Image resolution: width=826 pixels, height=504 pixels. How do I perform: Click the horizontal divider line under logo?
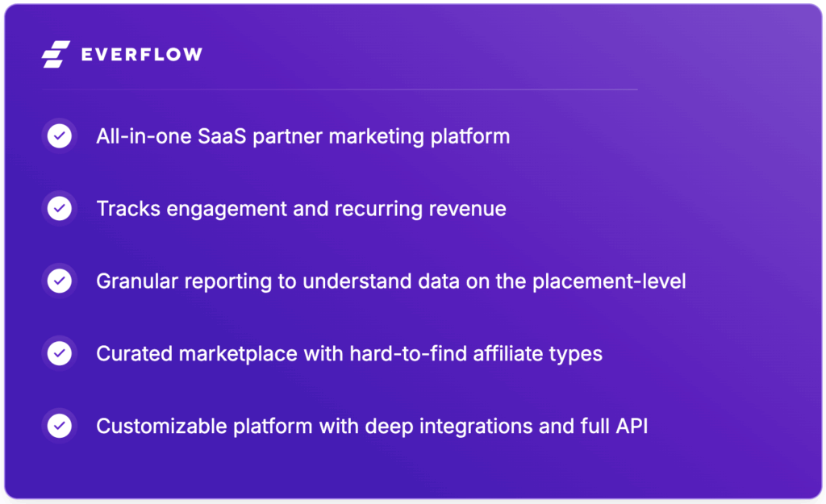coord(339,90)
